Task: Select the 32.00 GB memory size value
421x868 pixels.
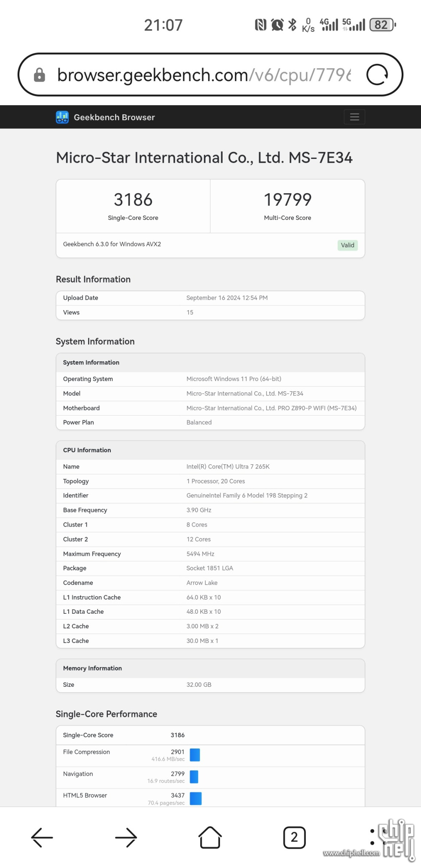Action: 199,685
